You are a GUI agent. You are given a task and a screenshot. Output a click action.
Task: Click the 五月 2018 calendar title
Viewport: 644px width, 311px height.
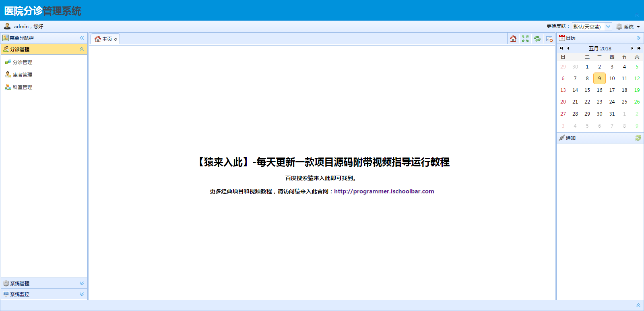(x=600, y=48)
